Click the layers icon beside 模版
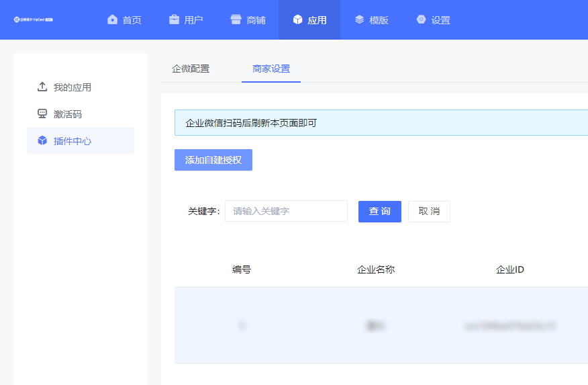This screenshot has height=385, width=588. (x=359, y=19)
